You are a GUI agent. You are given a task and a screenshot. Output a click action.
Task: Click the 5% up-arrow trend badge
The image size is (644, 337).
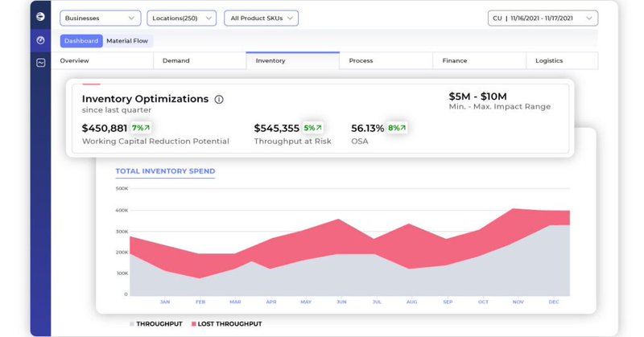(312, 128)
